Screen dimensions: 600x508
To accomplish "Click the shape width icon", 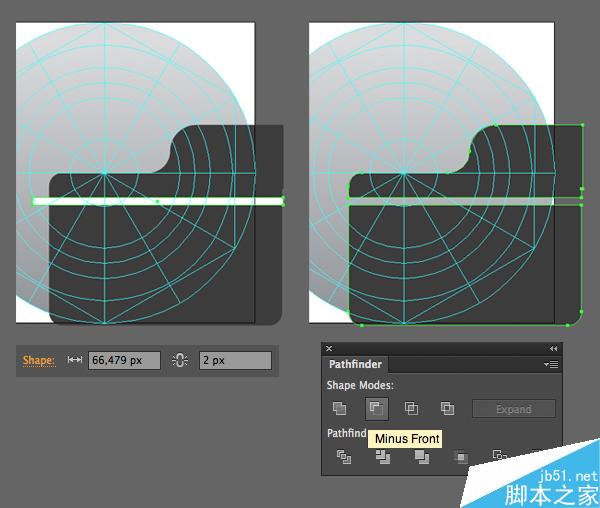I will (75, 360).
